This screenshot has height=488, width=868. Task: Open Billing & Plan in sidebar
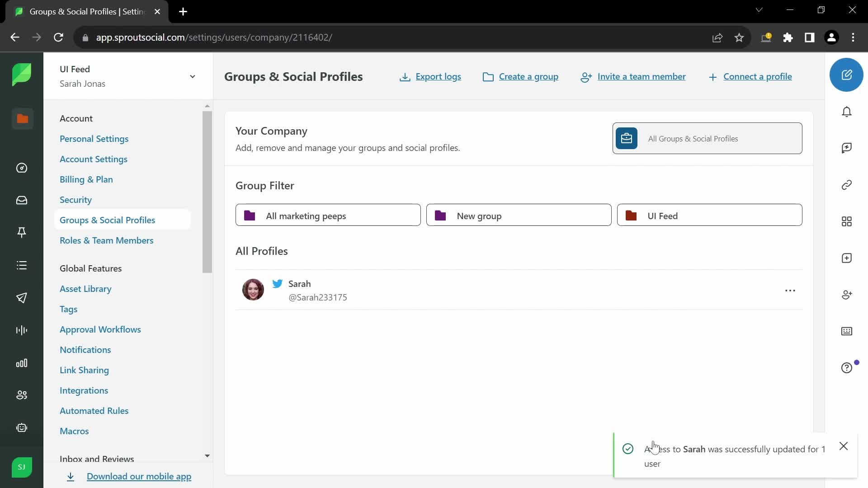tap(86, 179)
